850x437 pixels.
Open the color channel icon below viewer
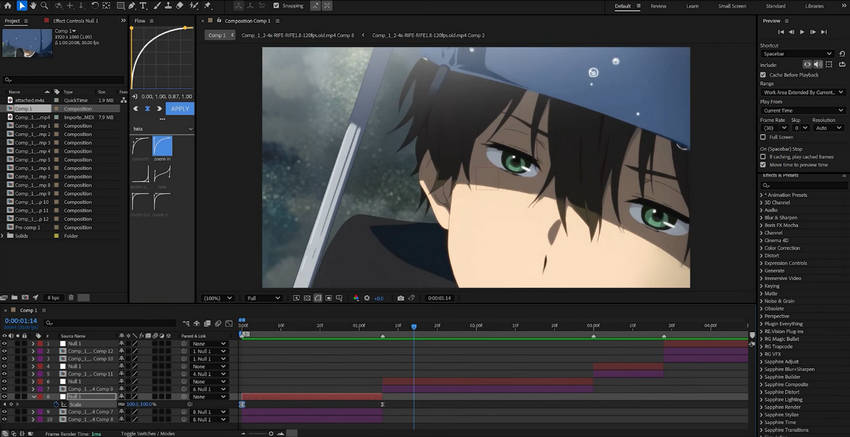[356, 298]
